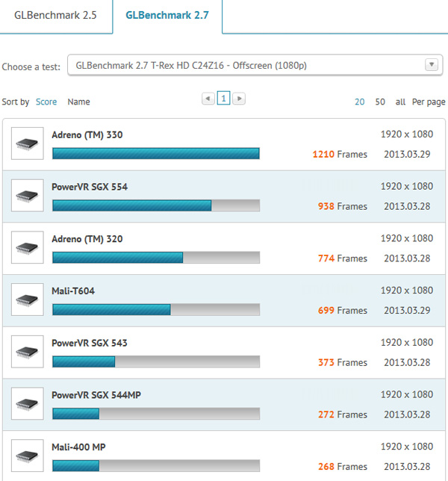This screenshot has height=481, width=448.
Task: Click the Adreno (TM) 320 chip icon
Action: click(28, 247)
